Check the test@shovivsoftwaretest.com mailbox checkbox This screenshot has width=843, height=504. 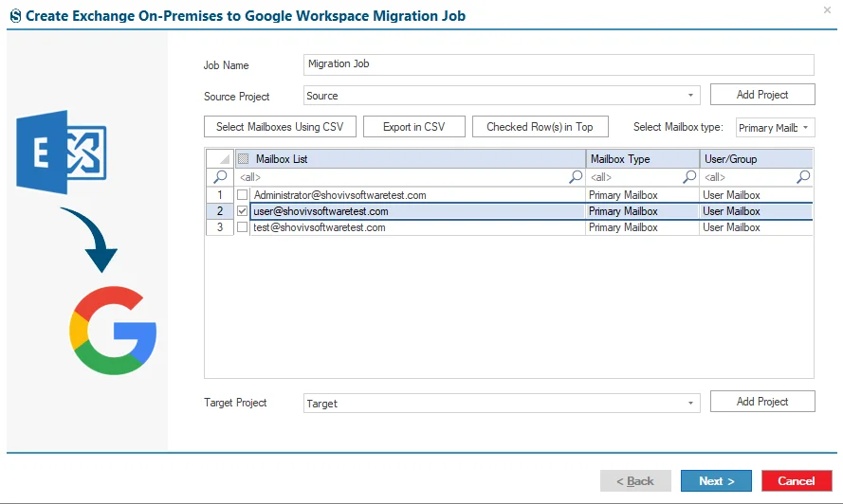coord(243,227)
